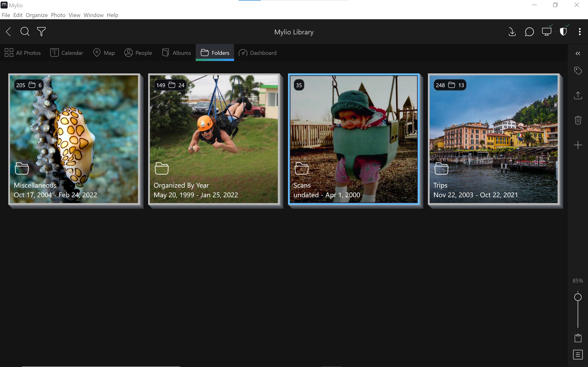The image size is (588, 367).
Task: Switch to the People tab
Action: [138, 53]
